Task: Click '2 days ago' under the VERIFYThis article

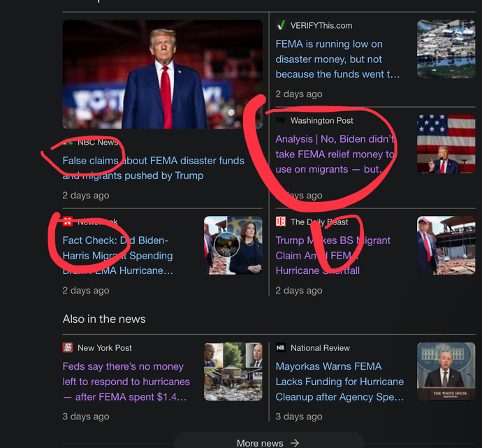Action: [x=299, y=94]
